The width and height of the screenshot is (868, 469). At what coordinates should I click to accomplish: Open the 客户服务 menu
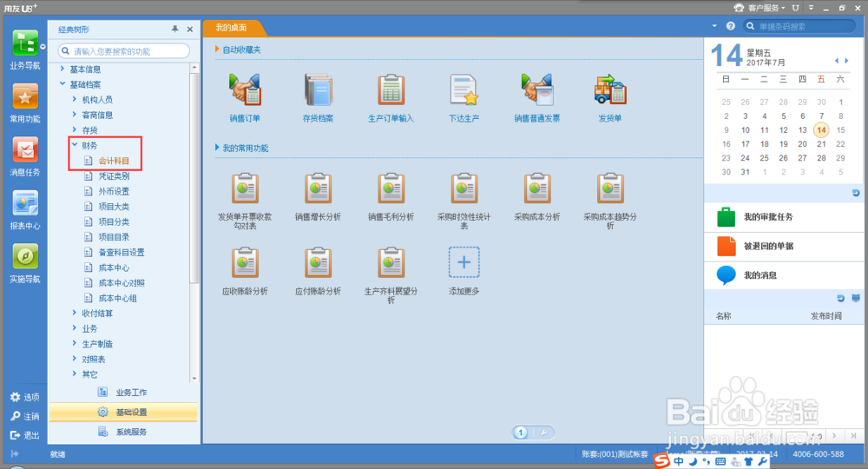(759, 8)
